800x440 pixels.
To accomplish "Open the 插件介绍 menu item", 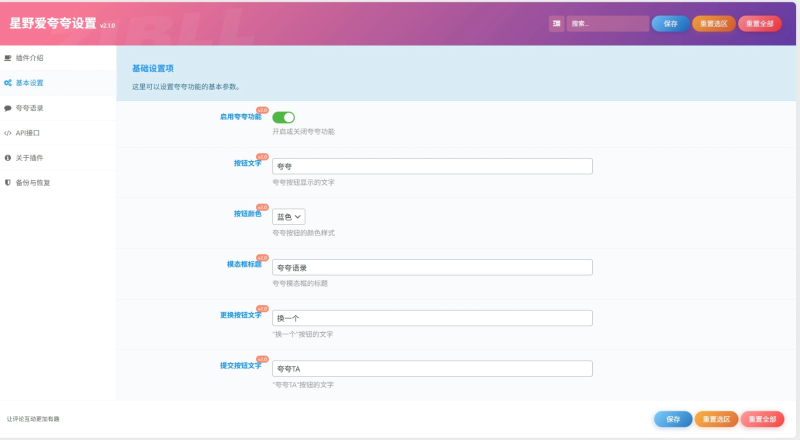I will click(58, 58).
